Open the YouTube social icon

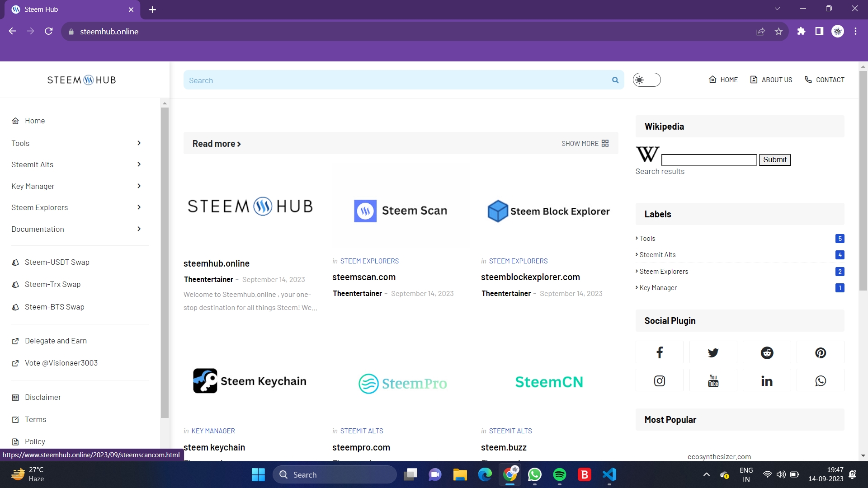(x=713, y=380)
